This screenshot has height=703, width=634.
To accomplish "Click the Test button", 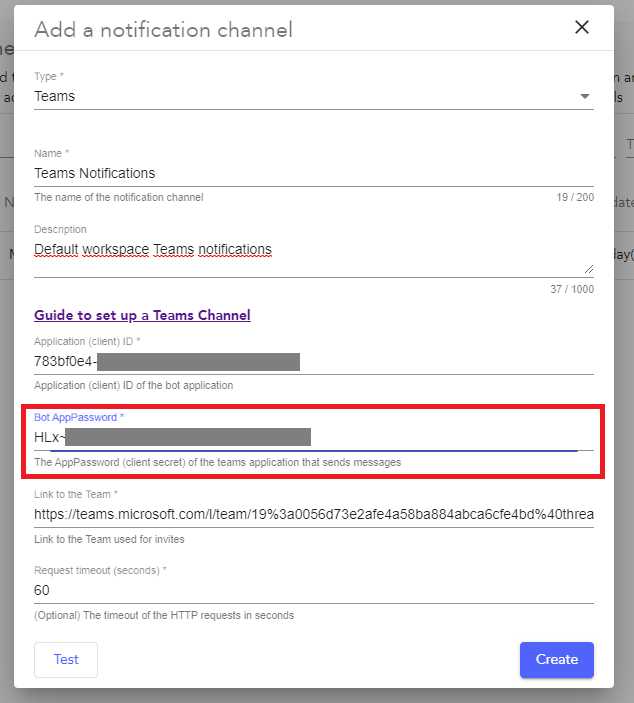I will [66, 660].
